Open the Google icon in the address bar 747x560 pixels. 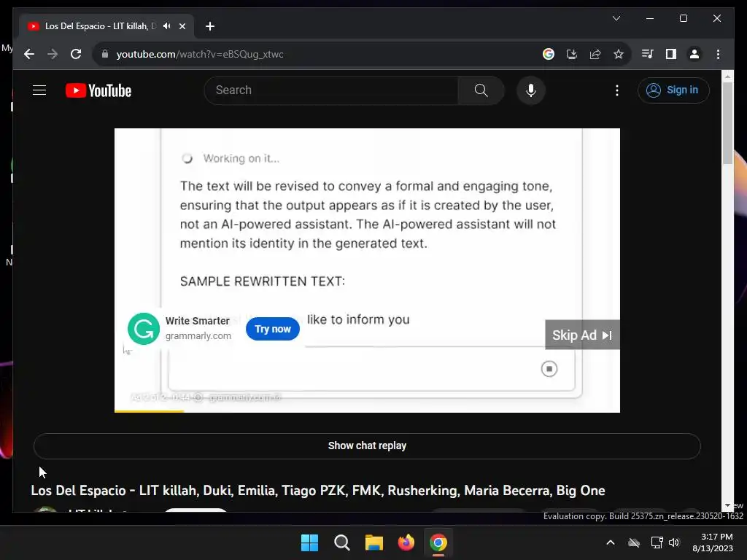pos(549,54)
